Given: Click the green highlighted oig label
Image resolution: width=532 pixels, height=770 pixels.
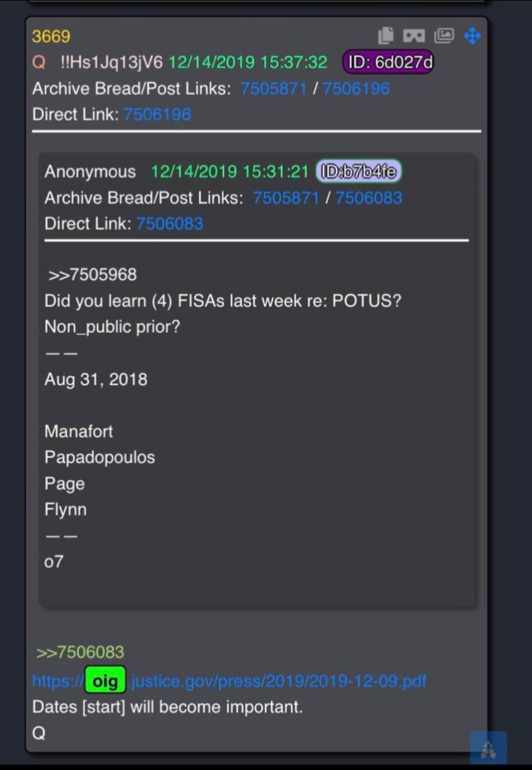Looking at the screenshot, I should point(105,680).
